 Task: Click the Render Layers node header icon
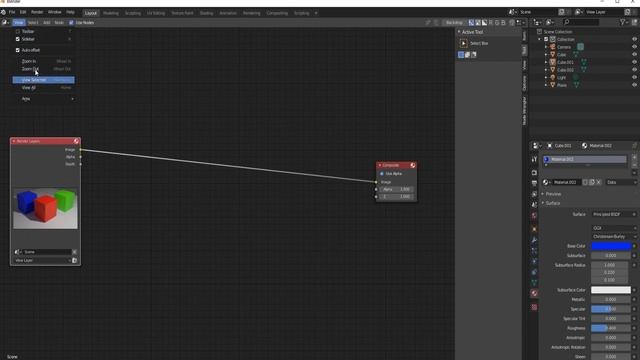click(76, 141)
